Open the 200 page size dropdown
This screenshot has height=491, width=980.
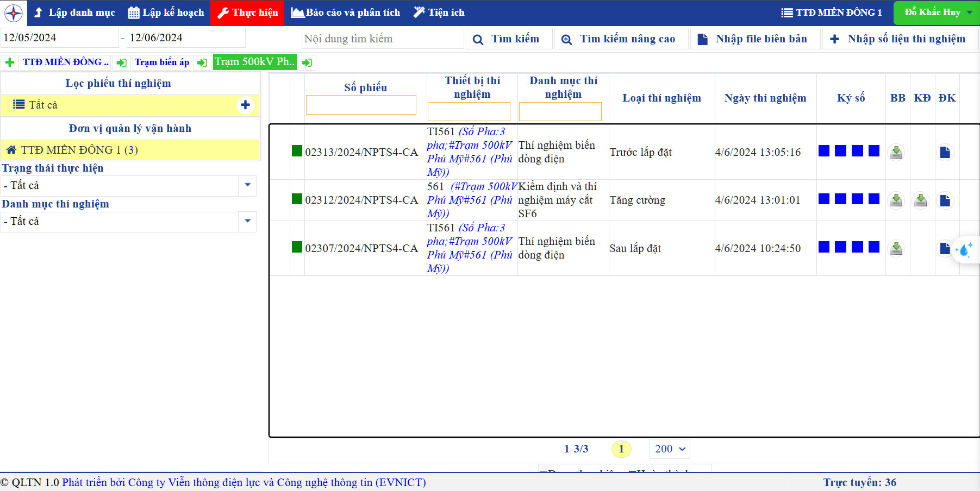669,449
